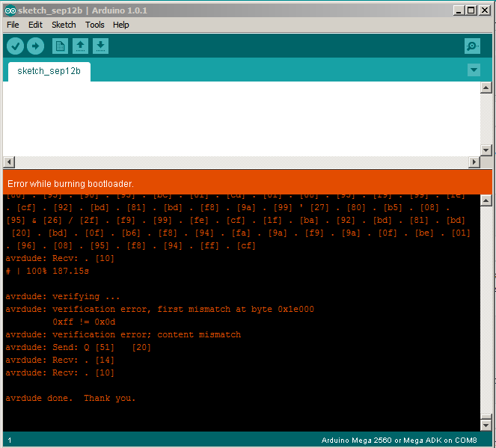This screenshot has width=496, height=448.
Task: Create a new sketch with the New icon
Action: tap(60, 46)
